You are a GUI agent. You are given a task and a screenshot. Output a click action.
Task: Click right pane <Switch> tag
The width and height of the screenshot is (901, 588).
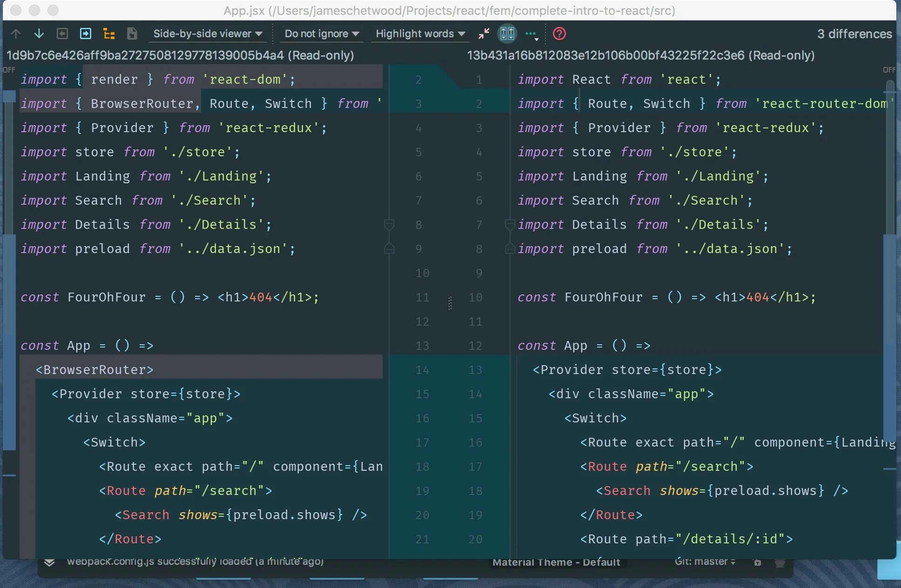pyautogui.click(x=596, y=418)
